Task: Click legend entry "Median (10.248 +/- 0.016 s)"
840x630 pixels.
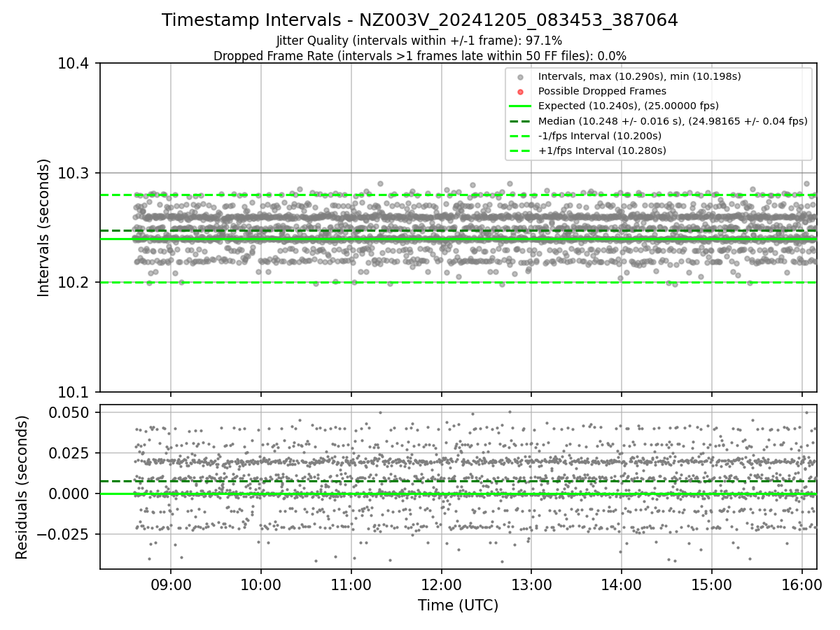Action: (x=673, y=120)
